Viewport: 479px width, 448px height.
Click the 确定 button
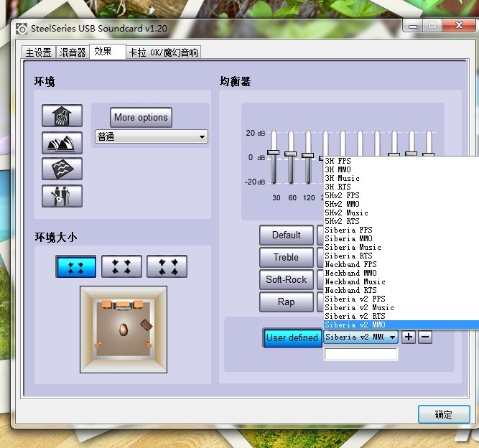444,414
